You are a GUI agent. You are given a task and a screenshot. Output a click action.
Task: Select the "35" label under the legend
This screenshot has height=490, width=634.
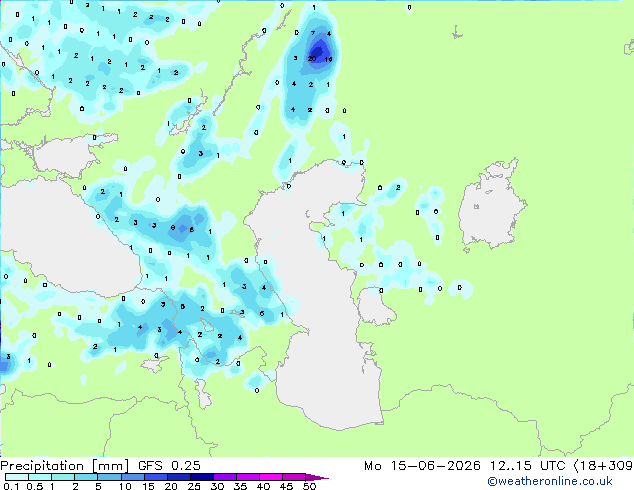[x=240, y=486]
